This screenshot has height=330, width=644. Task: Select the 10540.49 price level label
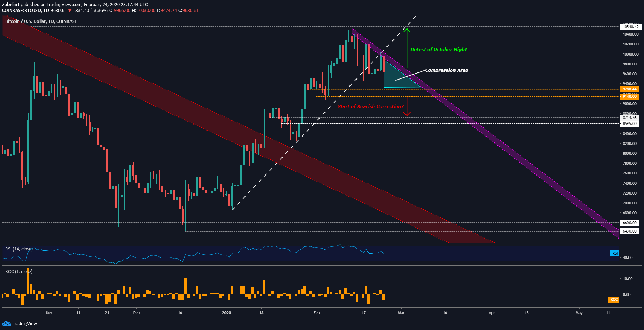click(630, 27)
